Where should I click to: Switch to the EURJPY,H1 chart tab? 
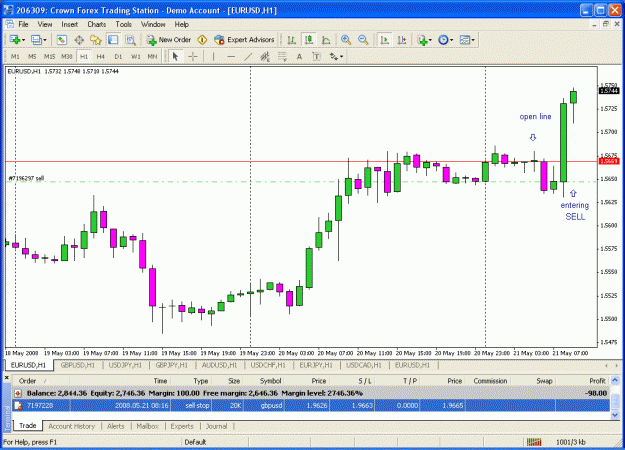(316, 365)
